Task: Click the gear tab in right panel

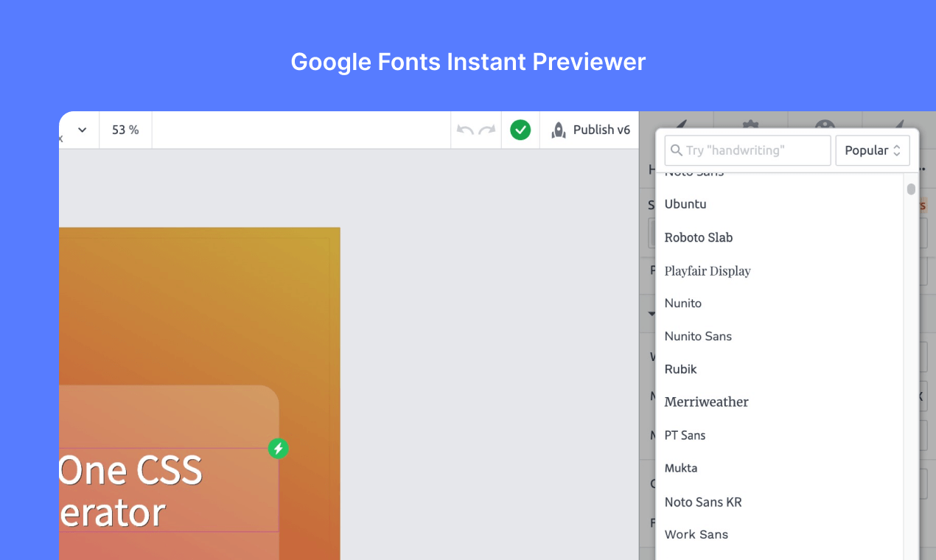Action: coord(750,122)
